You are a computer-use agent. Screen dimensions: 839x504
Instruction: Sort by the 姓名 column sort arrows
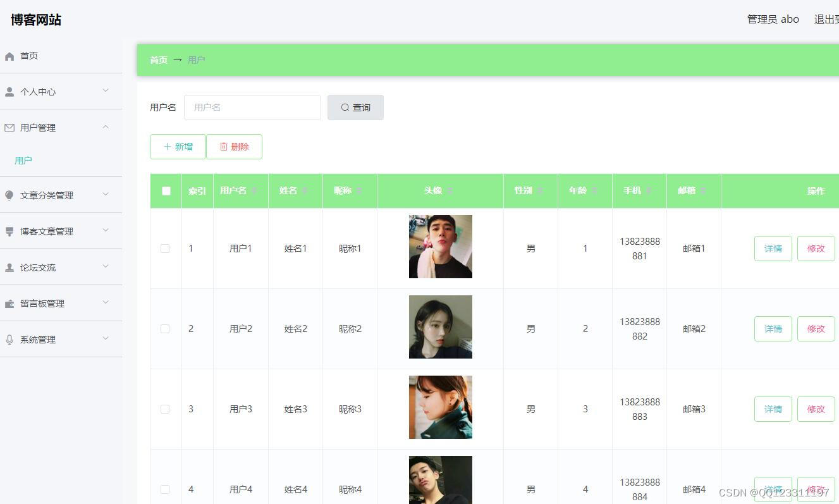click(x=305, y=191)
